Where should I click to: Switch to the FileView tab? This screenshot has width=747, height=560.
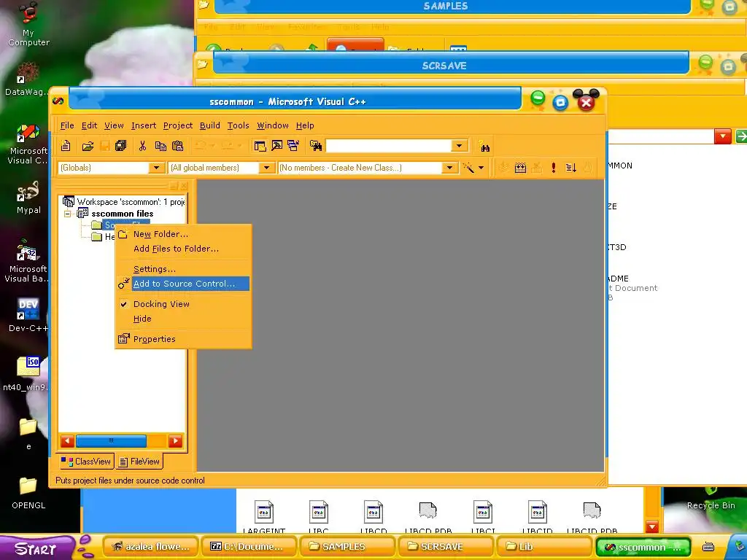coord(139,462)
